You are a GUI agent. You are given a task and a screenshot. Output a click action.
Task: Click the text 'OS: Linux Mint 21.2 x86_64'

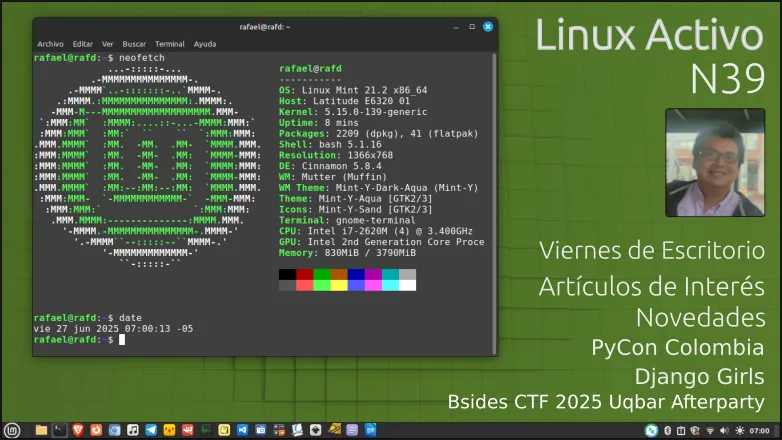pos(353,90)
